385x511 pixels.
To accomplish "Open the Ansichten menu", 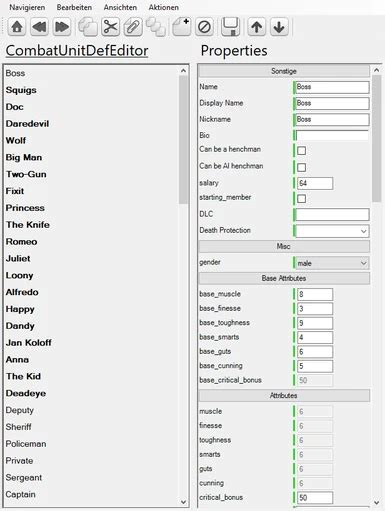I will tap(120, 7).
